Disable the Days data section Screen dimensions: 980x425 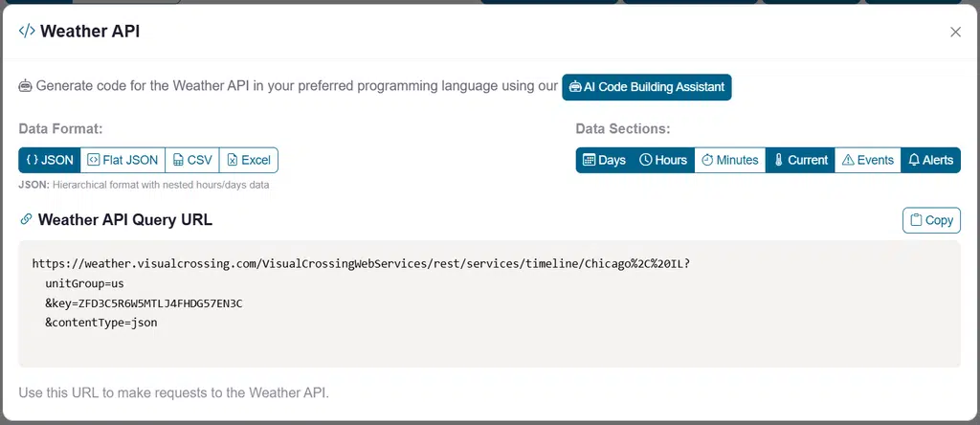tap(605, 160)
